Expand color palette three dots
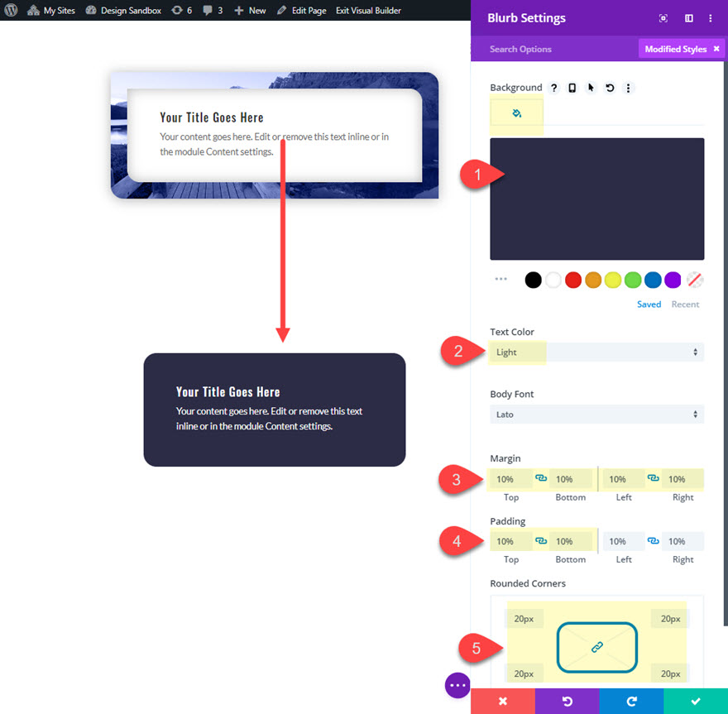Image resolution: width=728 pixels, height=714 pixels. (500, 279)
